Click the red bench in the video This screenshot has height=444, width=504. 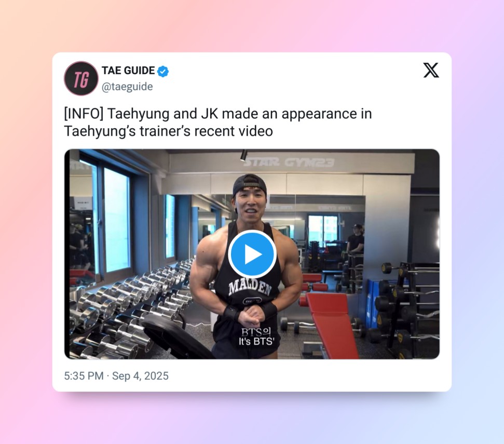click(x=331, y=325)
